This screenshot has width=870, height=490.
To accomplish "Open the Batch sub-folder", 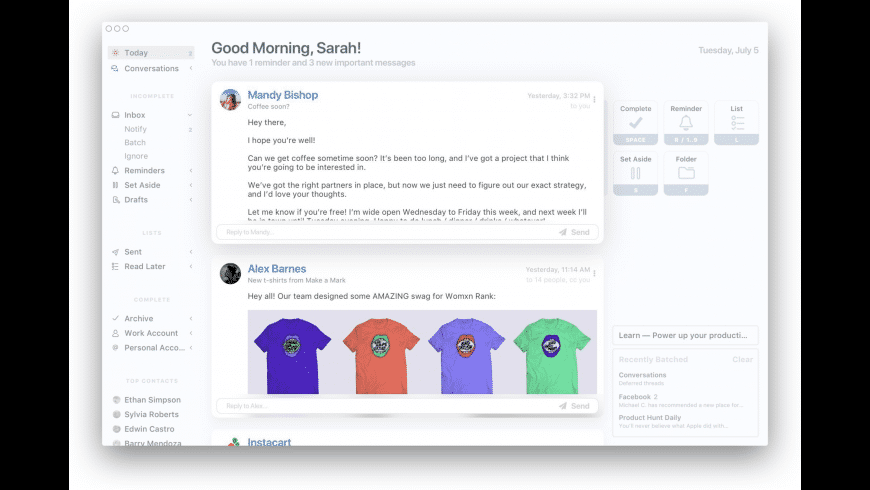I will [135, 142].
